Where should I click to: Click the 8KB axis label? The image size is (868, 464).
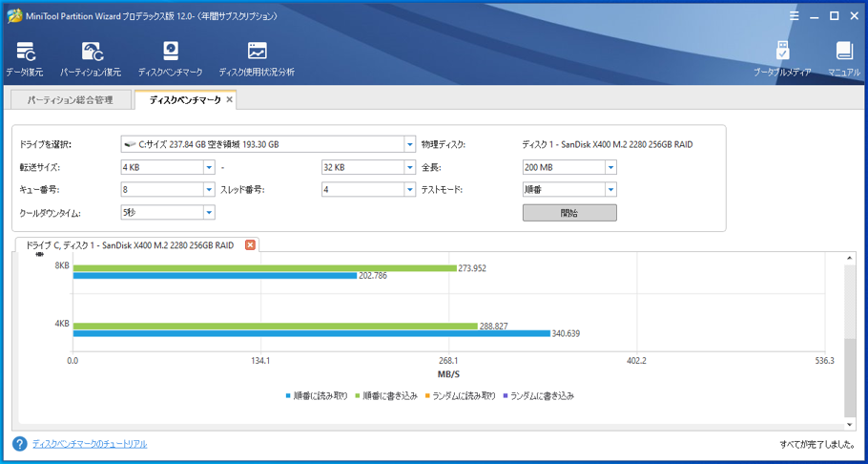[62, 265]
